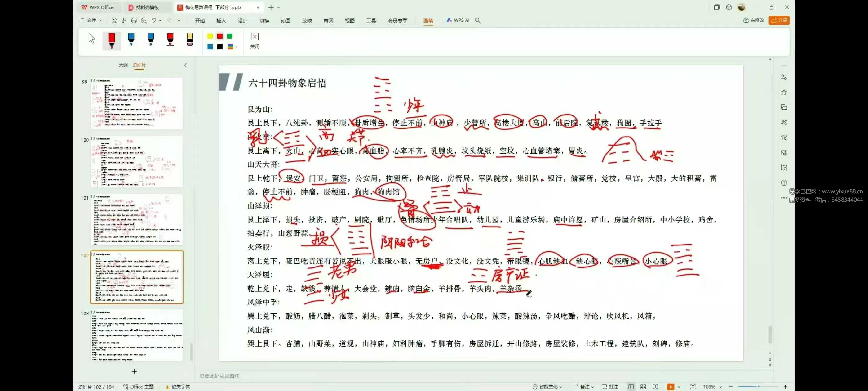Toggle the 批注 comments pane
The image size is (868, 391).
click(610, 387)
